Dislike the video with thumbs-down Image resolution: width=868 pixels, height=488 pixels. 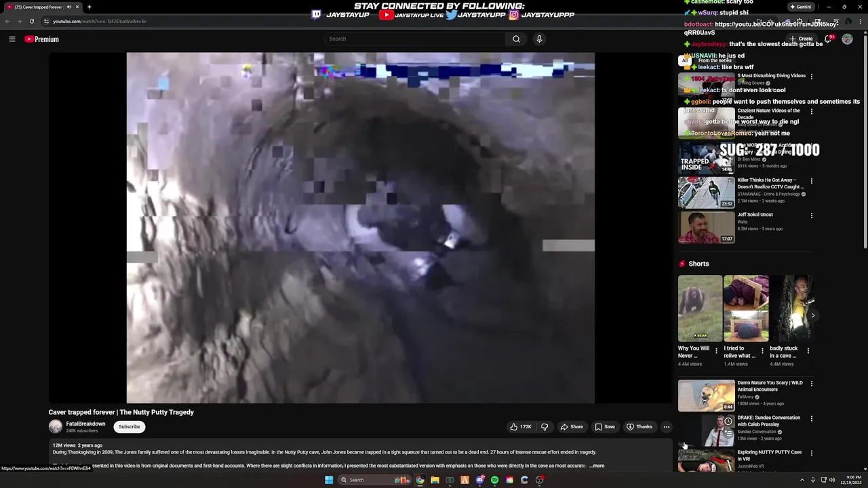click(544, 427)
